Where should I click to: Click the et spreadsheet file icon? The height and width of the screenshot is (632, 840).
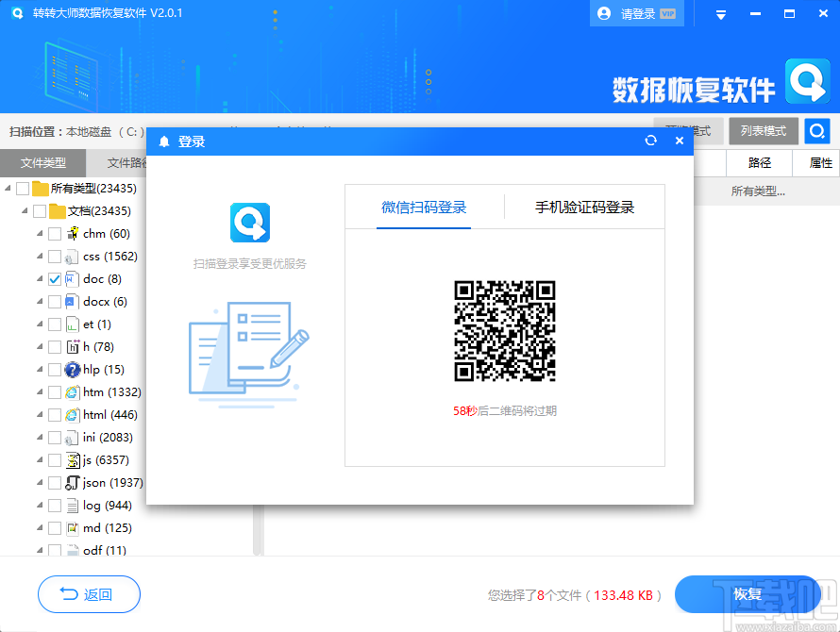click(73, 324)
